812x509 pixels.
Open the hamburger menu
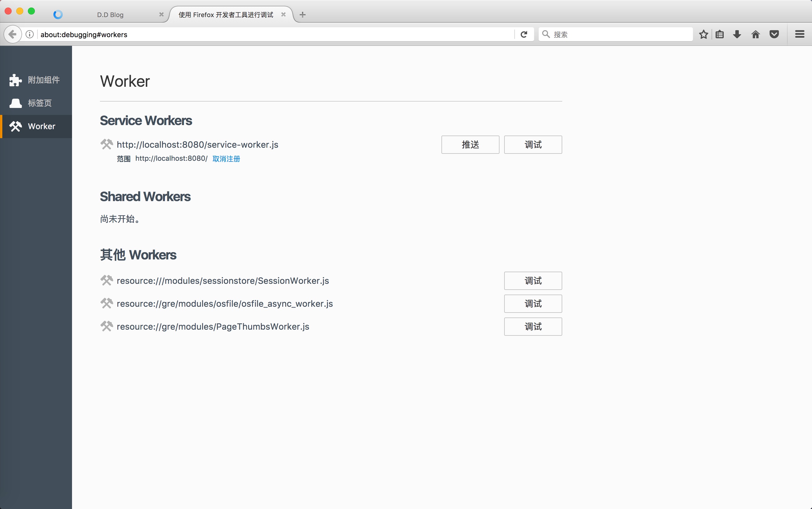[800, 34]
